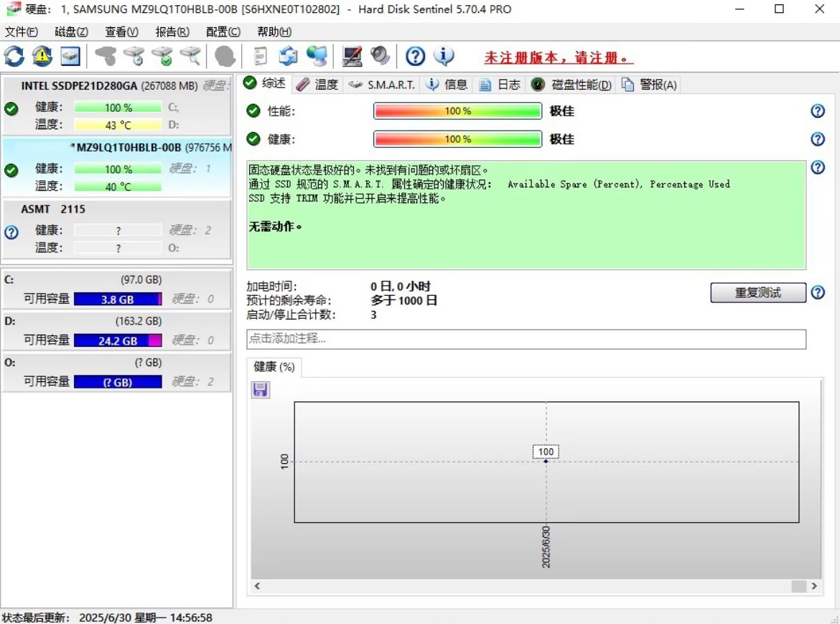840x624 pixels.
Task: Click the refresh toolbar icon
Action: (14, 56)
